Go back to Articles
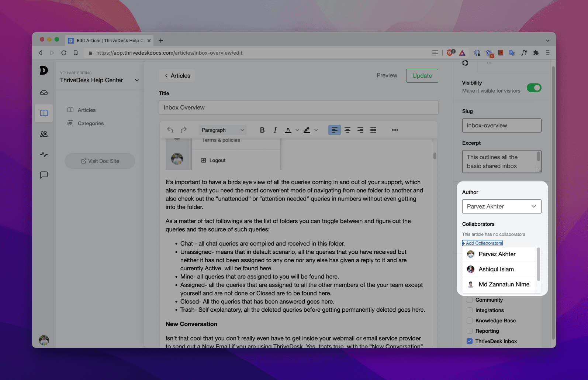Viewport: 588px width, 380px height. (177, 76)
